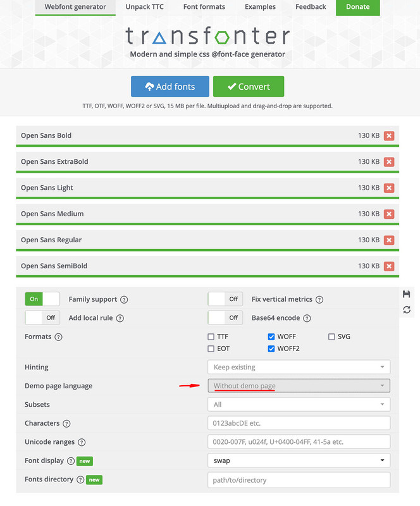Focus the Characters input field
Screen dimensions: 420x506
(x=299, y=423)
